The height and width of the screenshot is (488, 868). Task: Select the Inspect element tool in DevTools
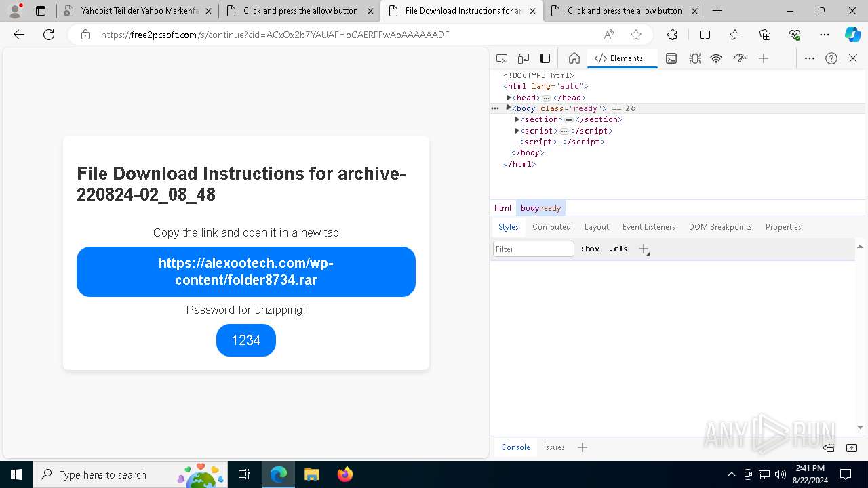[x=502, y=58]
